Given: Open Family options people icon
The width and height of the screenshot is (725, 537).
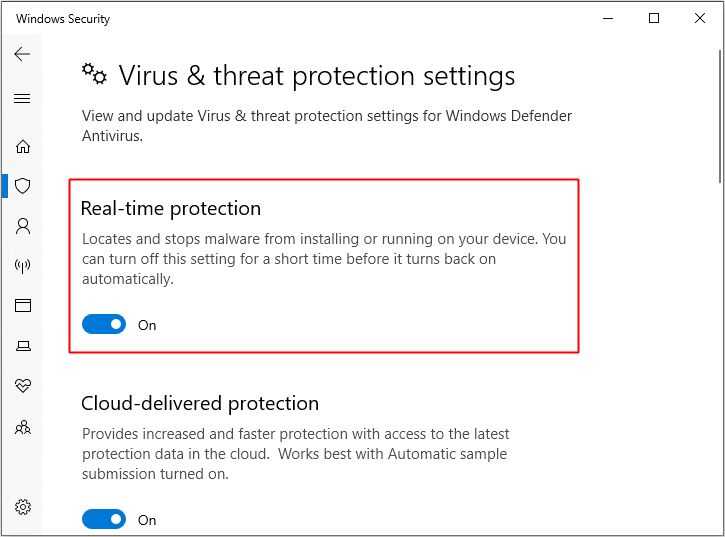Looking at the screenshot, I should (x=23, y=427).
